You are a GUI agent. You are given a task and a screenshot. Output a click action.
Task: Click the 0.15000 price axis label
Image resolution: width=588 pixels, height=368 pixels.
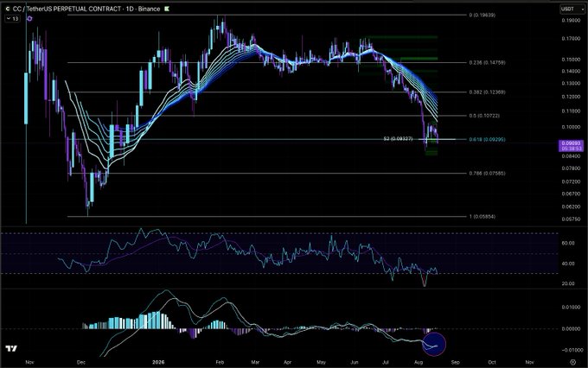[x=571, y=60]
